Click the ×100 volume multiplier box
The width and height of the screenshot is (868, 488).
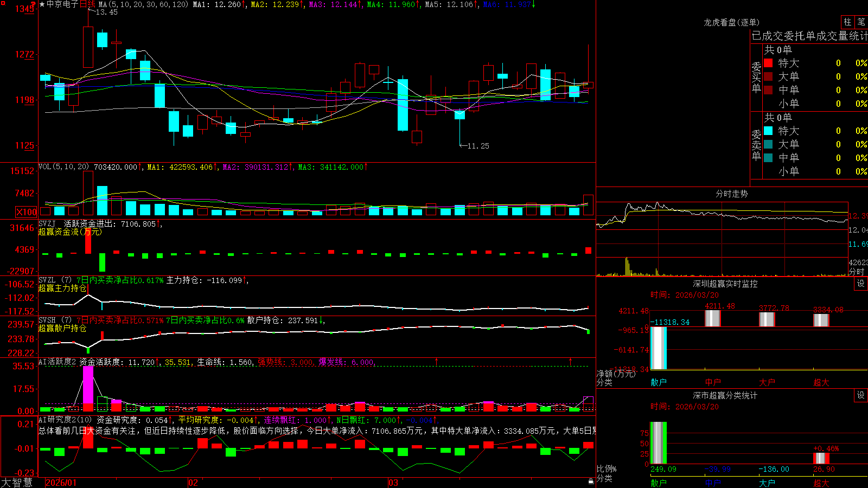[27, 212]
